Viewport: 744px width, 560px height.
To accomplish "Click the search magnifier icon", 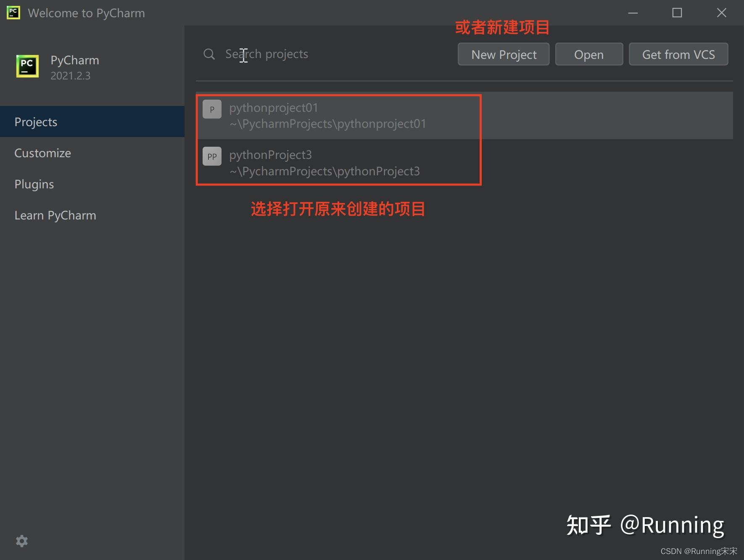I will [x=209, y=54].
